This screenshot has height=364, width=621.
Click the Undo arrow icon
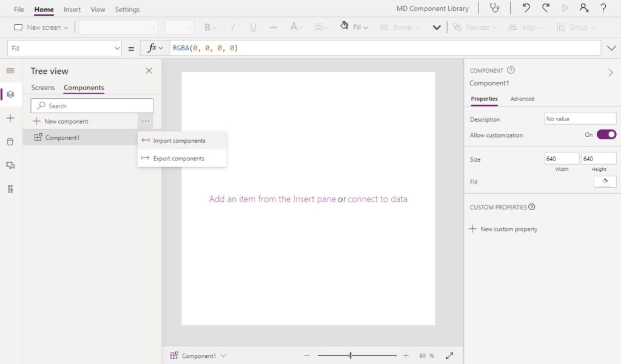(526, 8)
